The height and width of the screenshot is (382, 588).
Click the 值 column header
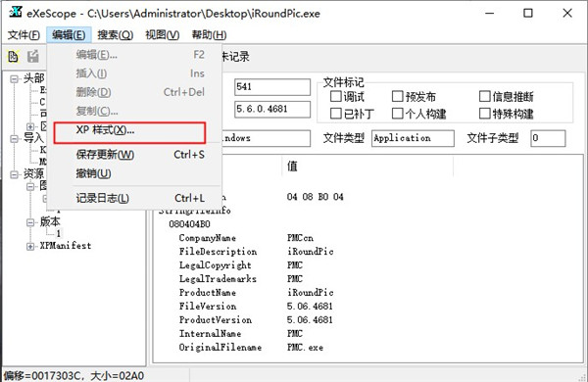[x=292, y=167]
